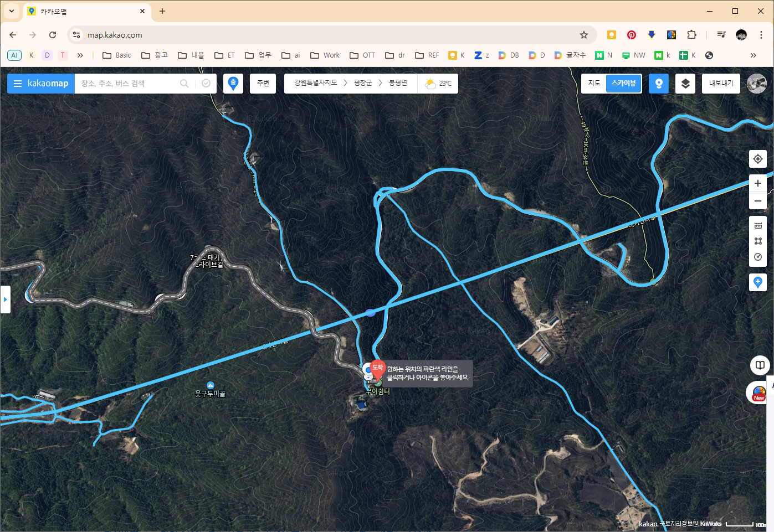Open the 업무 bookmark folder

[x=258, y=55]
